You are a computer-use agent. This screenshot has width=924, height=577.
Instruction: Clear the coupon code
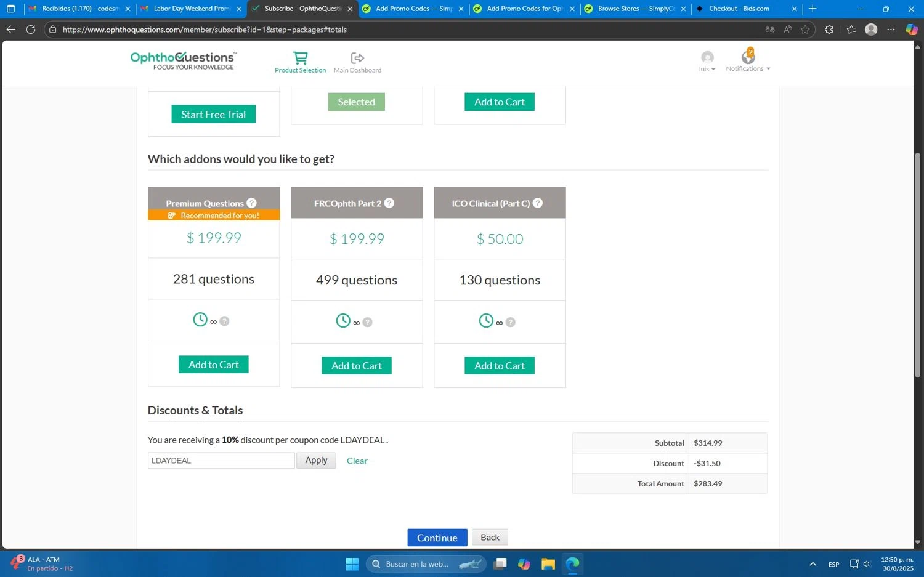(x=357, y=461)
